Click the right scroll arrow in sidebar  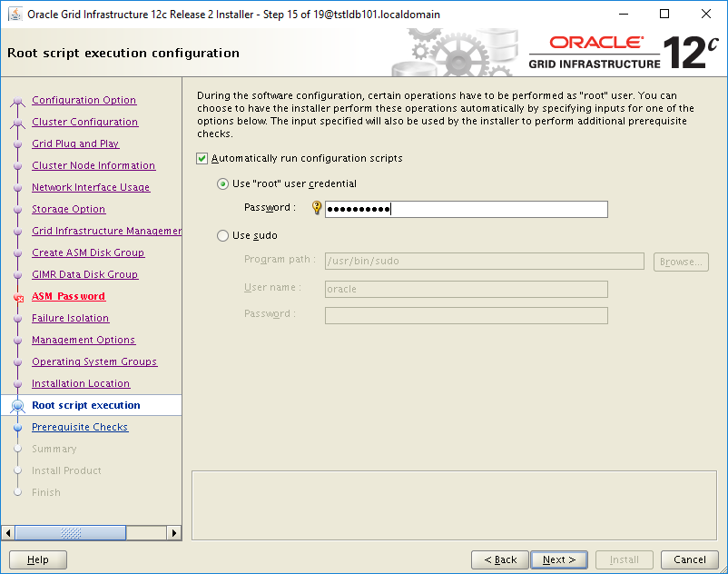173,532
